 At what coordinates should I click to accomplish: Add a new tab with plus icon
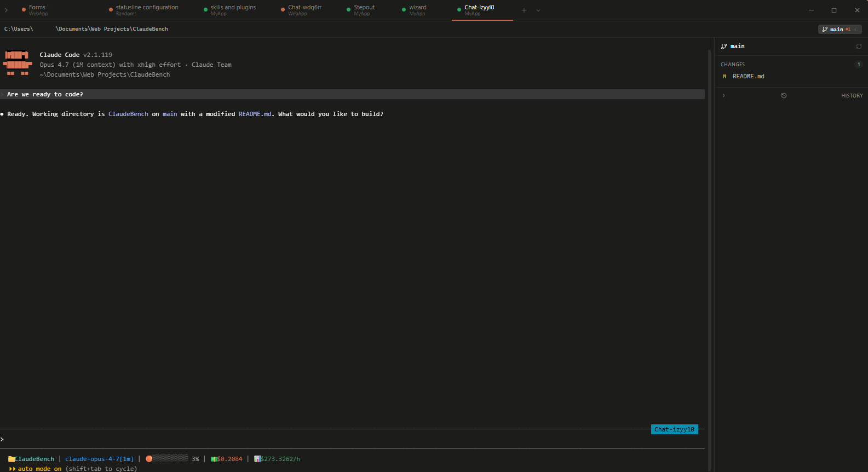click(524, 10)
